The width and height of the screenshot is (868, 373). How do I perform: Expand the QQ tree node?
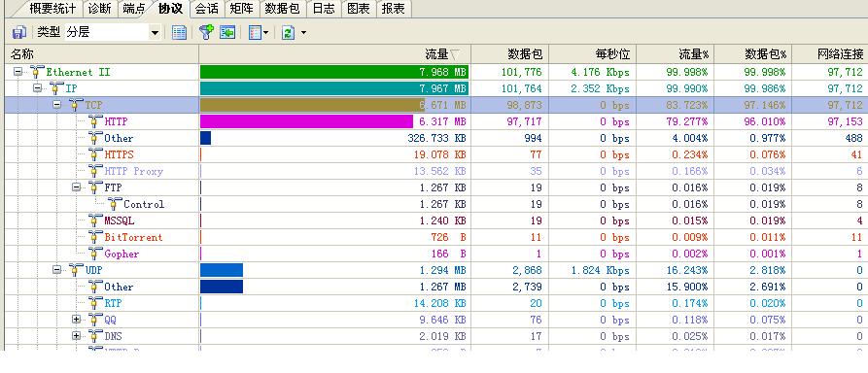(77, 320)
